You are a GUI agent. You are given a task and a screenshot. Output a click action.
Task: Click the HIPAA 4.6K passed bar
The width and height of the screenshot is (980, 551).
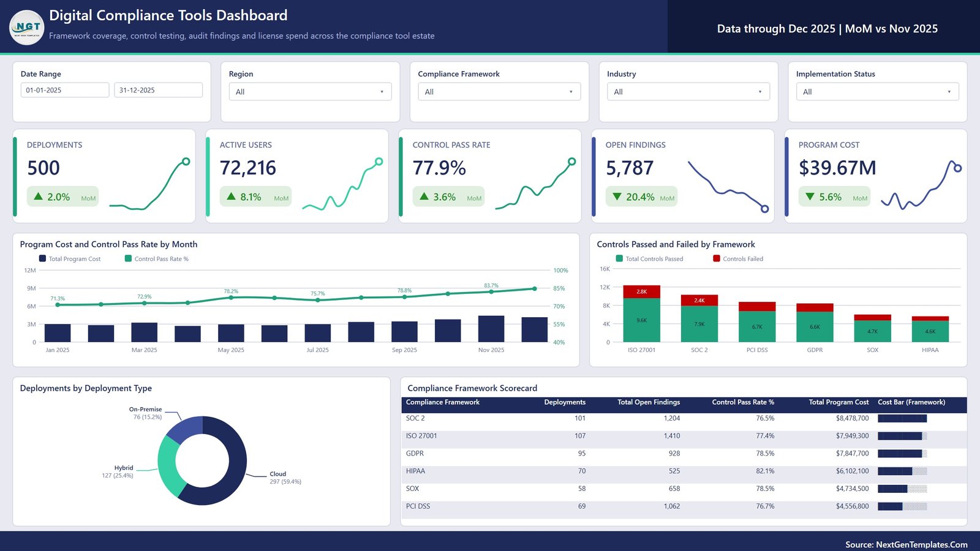tap(930, 331)
